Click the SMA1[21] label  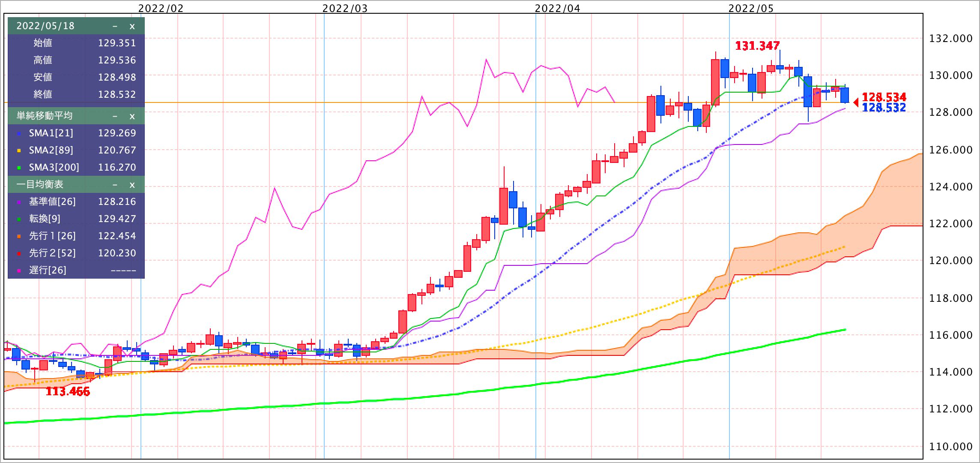pyautogui.click(x=51, y=133)
